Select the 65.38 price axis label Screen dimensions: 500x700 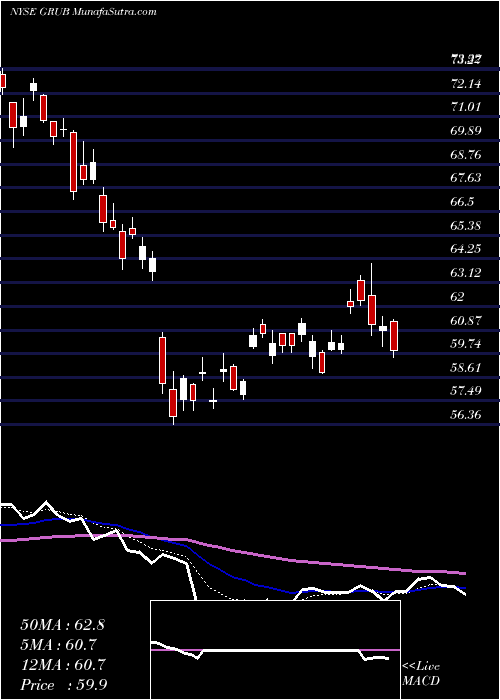[466, 225]
